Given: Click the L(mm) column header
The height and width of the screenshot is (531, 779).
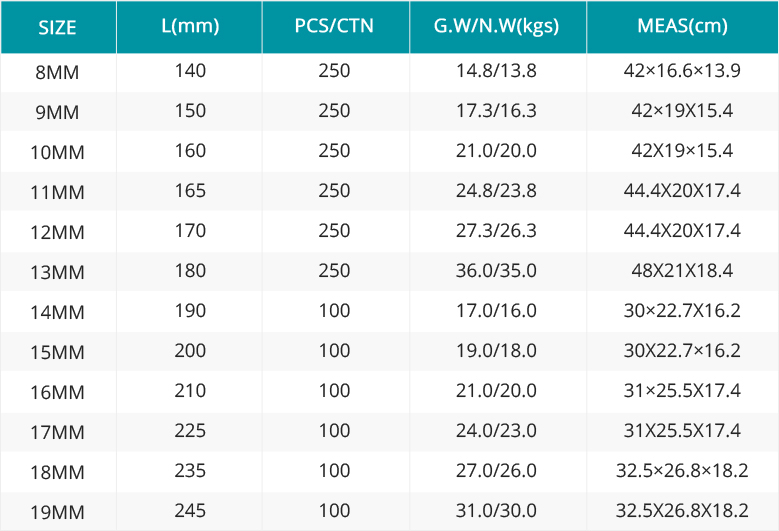Looking at the screenshot, I should 189,27.
